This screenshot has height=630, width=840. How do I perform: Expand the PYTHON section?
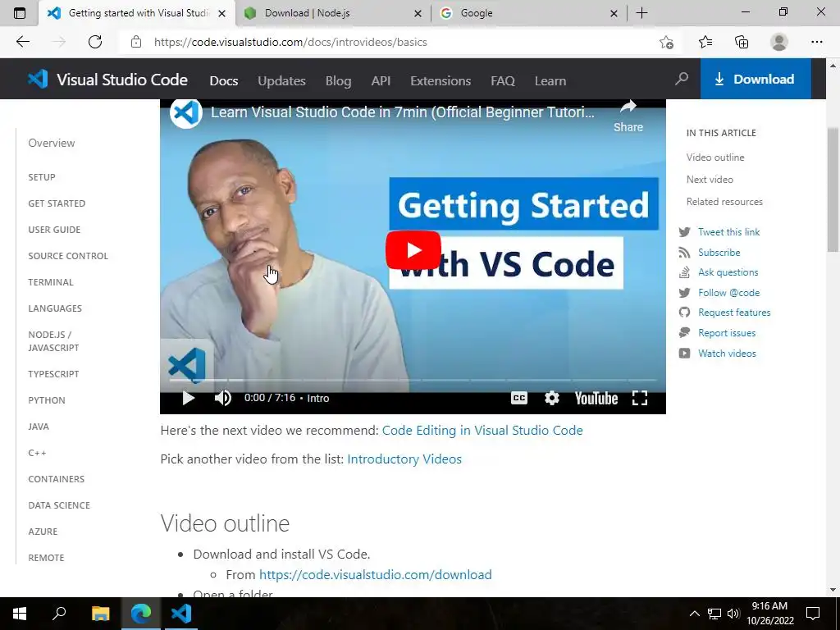tap(47, 400)
